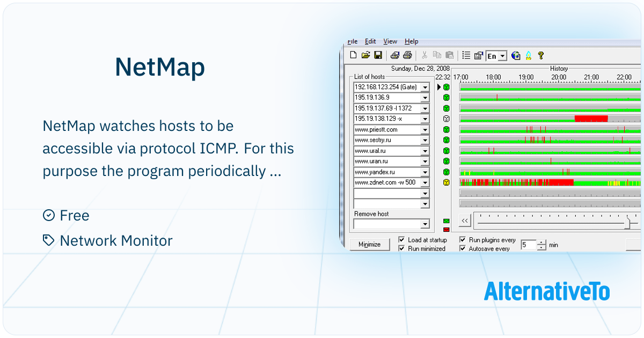Click the Minimize button
644x338 pixels.
pos(369,244)
